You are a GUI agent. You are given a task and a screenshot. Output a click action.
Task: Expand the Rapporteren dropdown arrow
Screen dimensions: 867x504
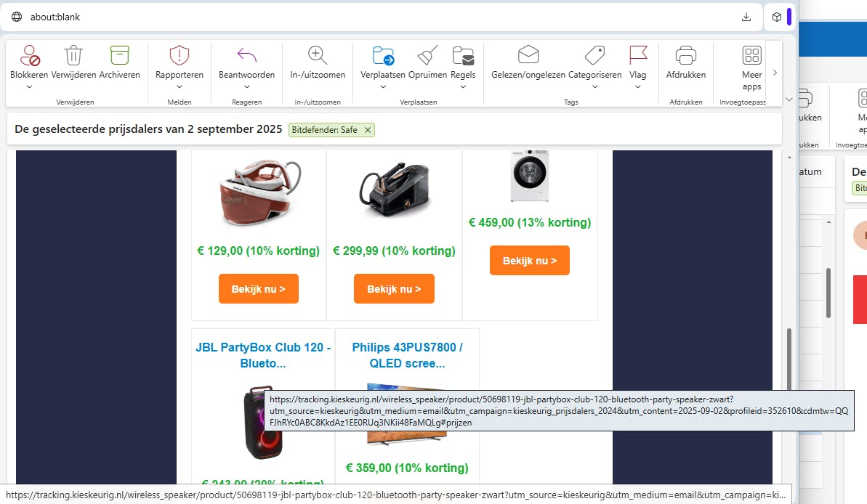coord(180,86)
